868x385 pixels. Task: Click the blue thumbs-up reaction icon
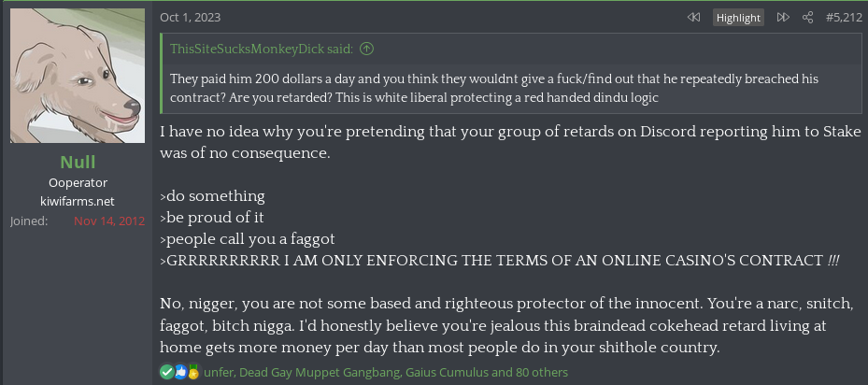[x=180, y=372]
